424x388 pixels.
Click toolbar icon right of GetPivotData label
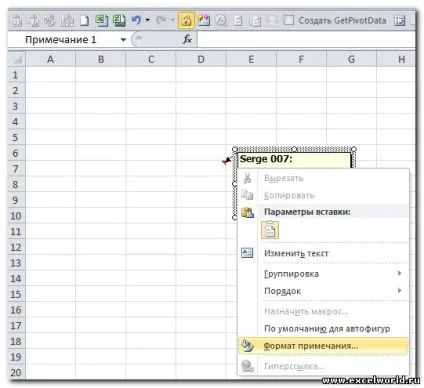tap(399, 21)
